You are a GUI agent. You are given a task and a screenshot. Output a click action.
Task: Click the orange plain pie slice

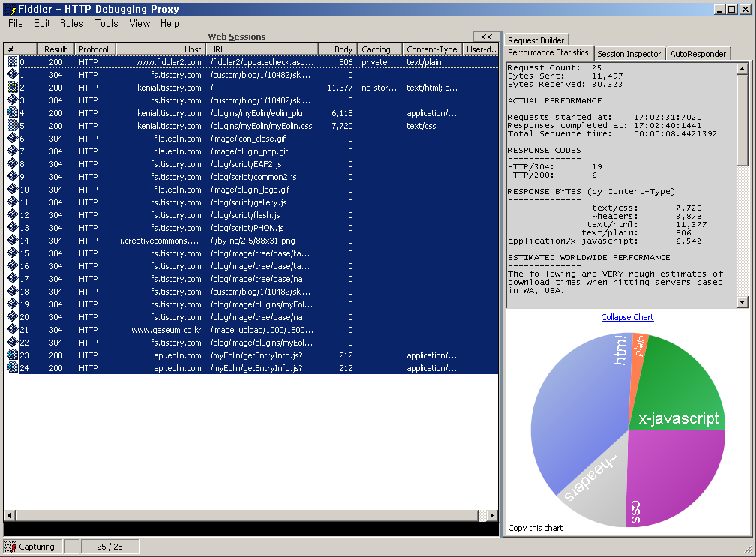point(639,357)
